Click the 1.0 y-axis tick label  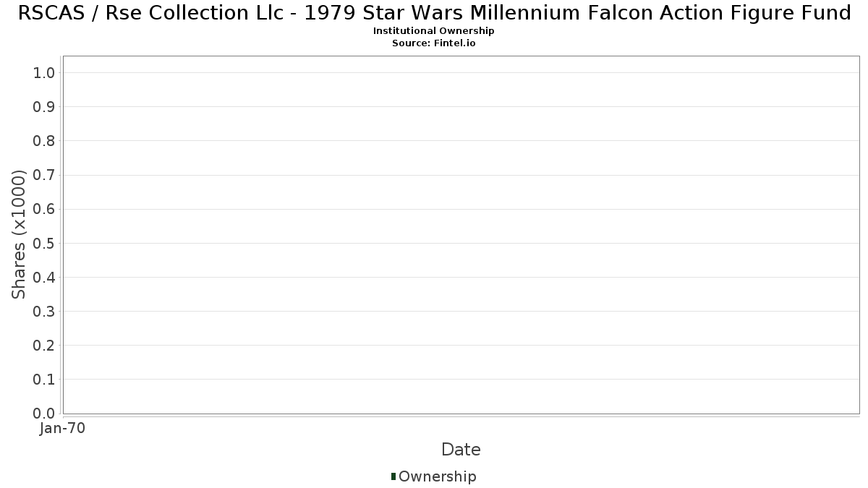tap(43, 72)
